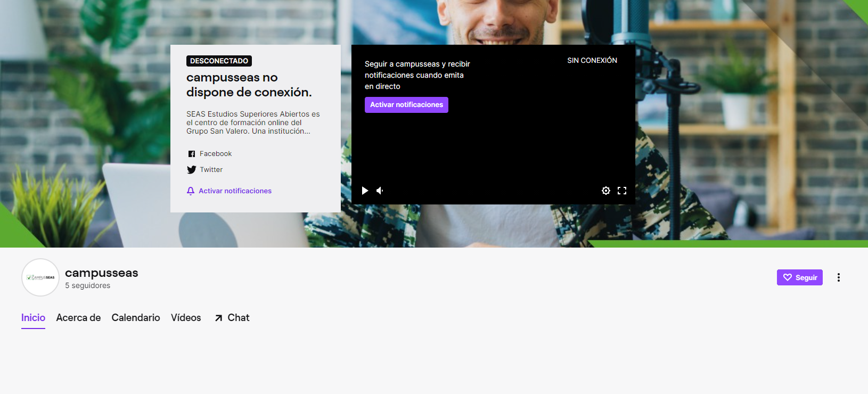Click the SIN CONEXIÓN status label
Viewport: 868px width, 394px height.
[592, 61]
